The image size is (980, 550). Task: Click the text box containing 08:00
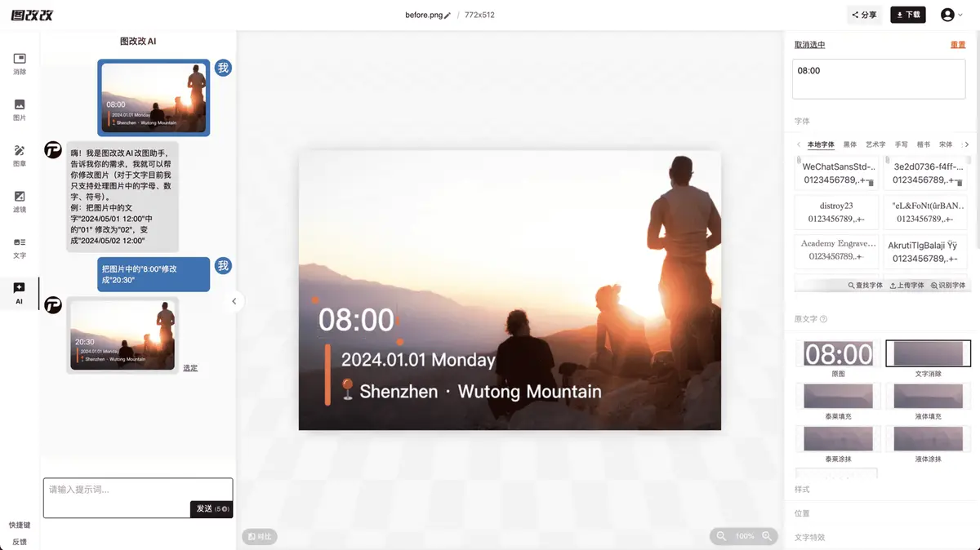(880, 79)
